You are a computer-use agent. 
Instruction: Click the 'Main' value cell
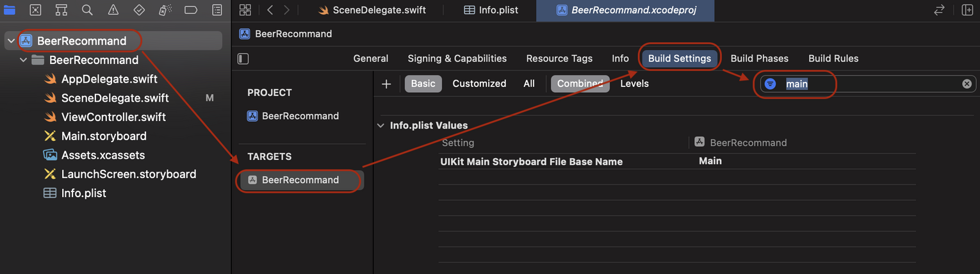710,161
